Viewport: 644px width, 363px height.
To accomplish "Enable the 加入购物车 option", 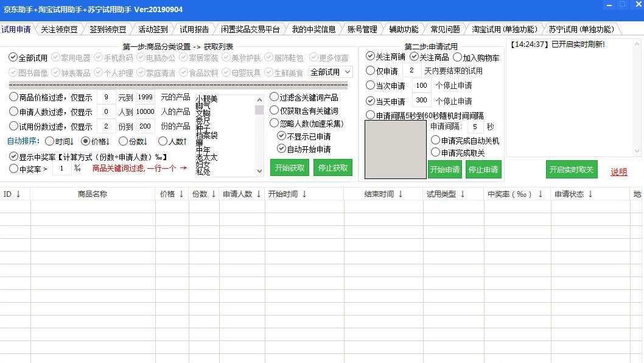I will point(458,58).
